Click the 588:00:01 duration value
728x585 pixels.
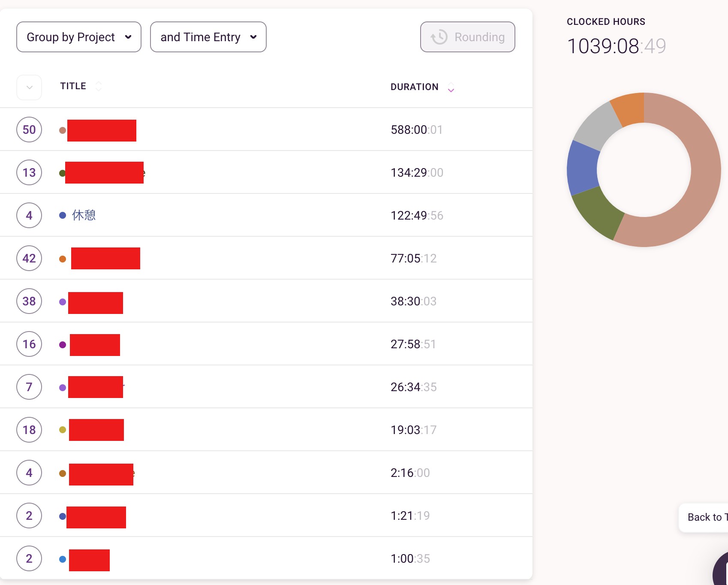coord(417,130)
